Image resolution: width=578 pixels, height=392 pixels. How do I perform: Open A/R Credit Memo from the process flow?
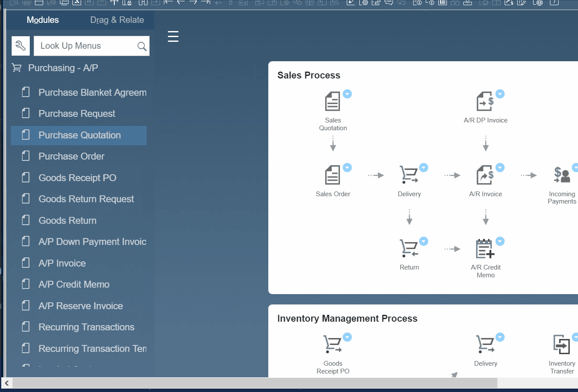pyautogui.click(x=485, y=249)
